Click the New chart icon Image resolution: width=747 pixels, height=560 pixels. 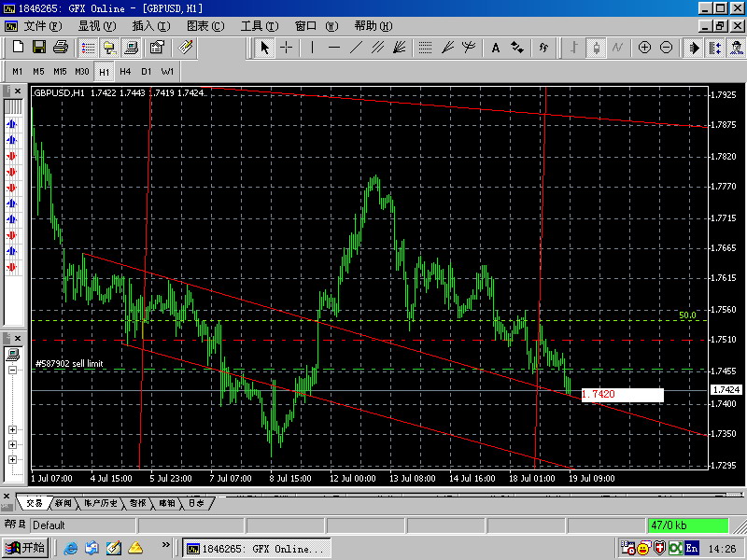(17, 47)
